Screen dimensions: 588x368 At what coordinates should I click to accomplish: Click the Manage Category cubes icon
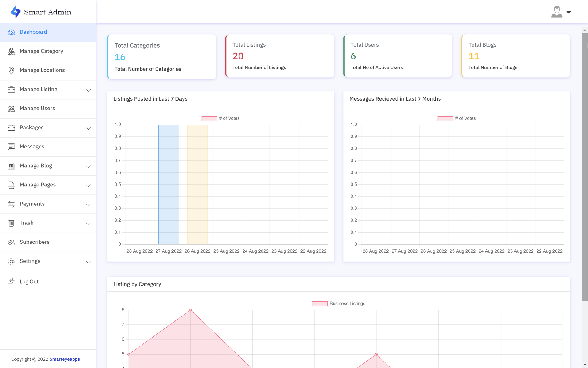(x=11, y=52)
